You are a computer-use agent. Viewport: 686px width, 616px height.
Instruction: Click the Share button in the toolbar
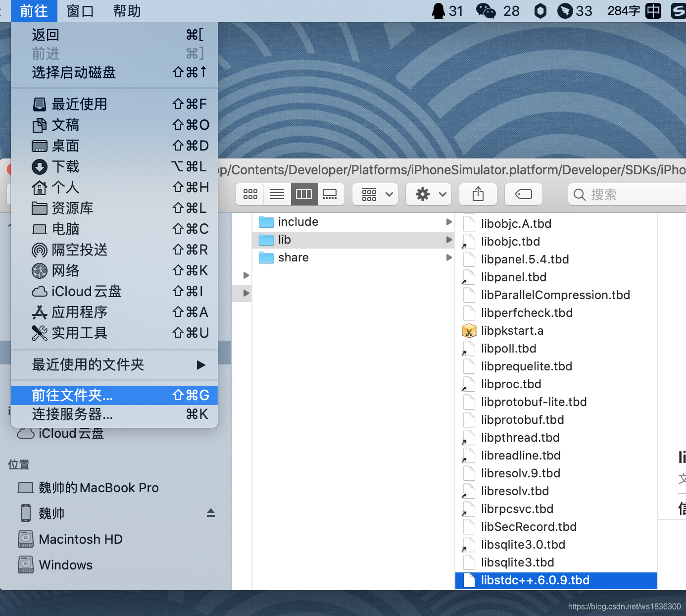[x=478, y=194]
